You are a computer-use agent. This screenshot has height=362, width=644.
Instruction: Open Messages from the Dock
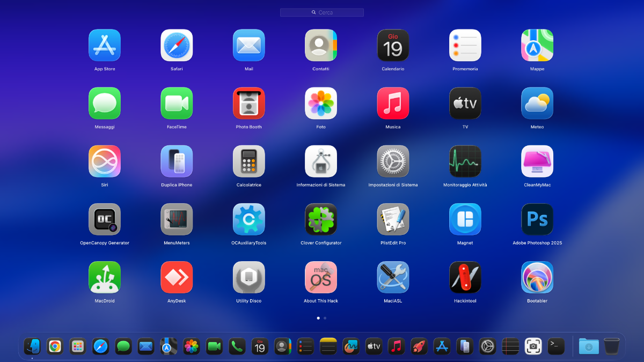[x=123, y=346]
